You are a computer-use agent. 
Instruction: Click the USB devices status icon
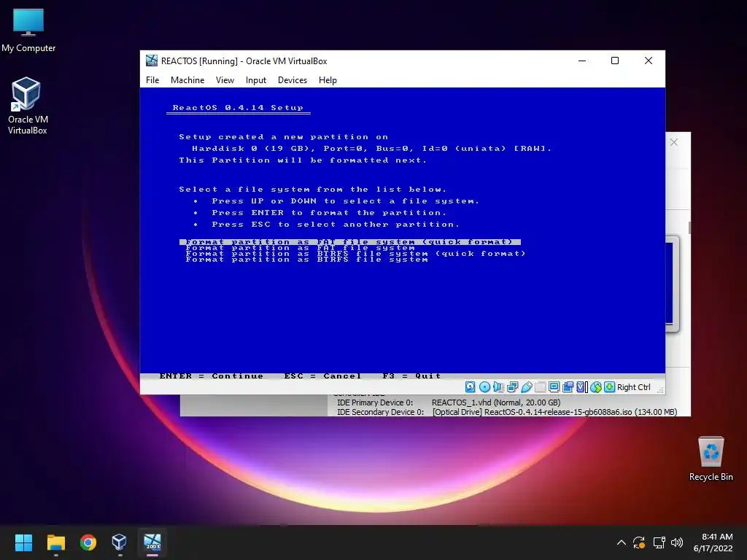527,387
